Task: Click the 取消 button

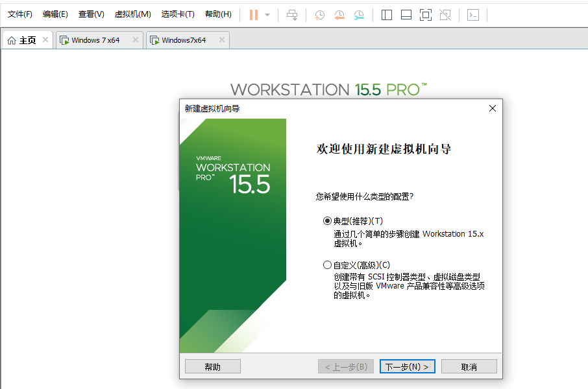Action: coord(469,366)
